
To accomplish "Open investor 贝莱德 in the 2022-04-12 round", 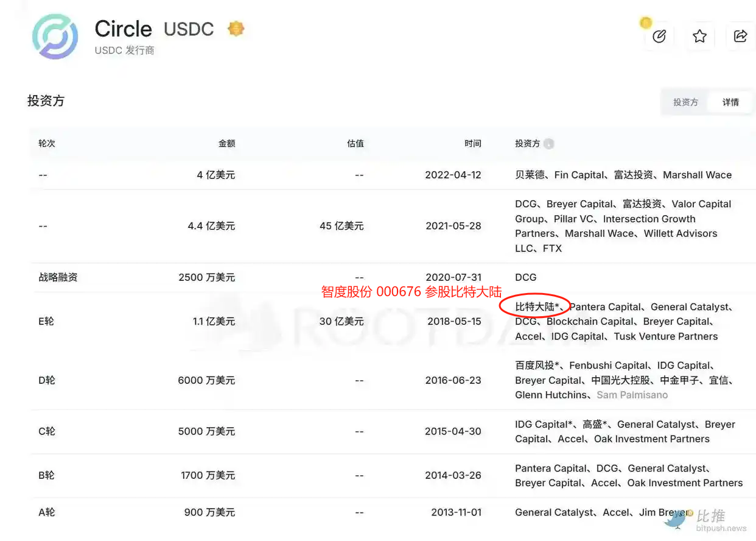I will coord(530,175).
